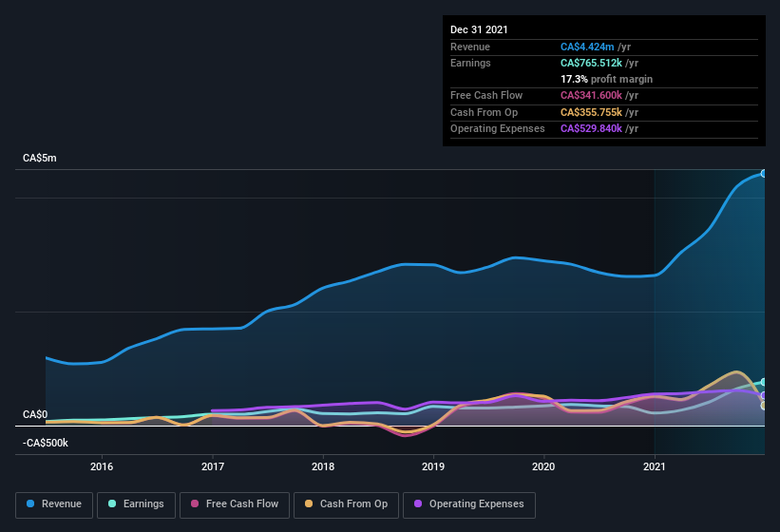Click the CA$0 y-axis label
The width and height of the screenshot is (780, 532).
35,414
